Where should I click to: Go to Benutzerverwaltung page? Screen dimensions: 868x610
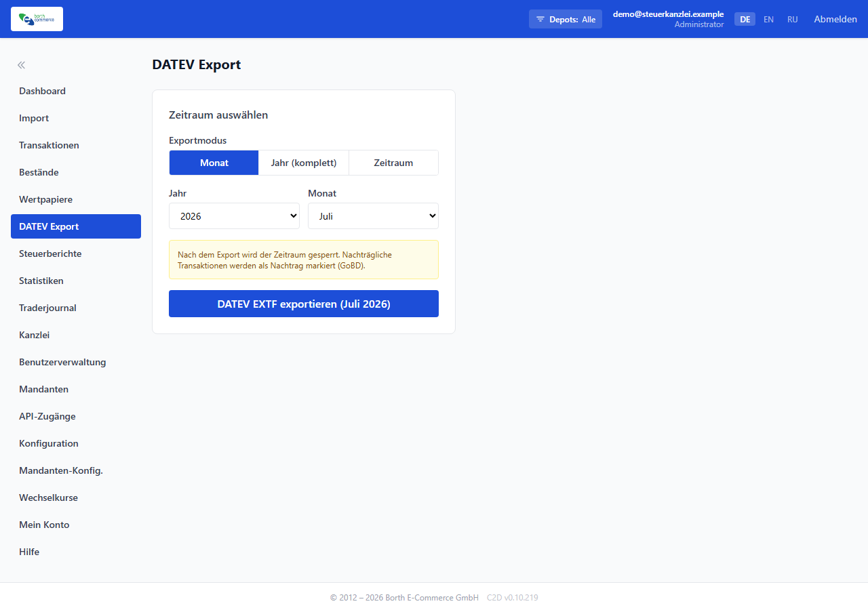(x=76, y=362)
